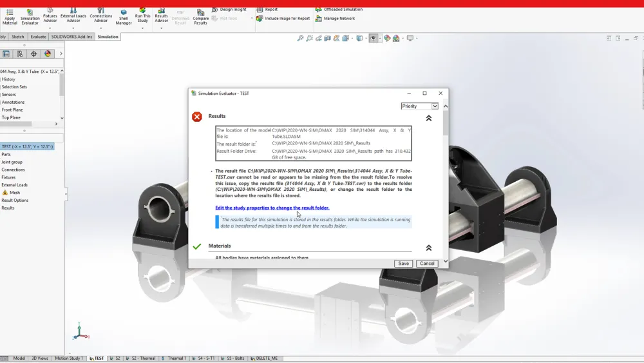Viewport: 644px width, 363px height.
Task: Select Result Options in the study tree
Action: tap(15, 201)
